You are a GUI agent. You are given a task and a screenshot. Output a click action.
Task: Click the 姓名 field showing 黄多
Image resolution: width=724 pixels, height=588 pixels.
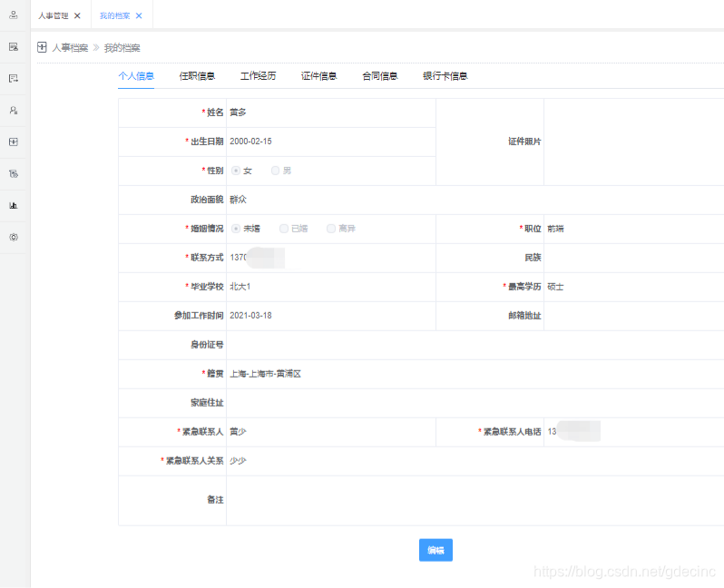[x=331, y=113]
